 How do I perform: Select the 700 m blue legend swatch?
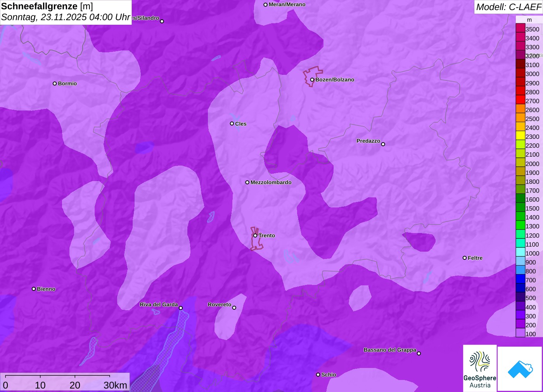[x=520, y=279]
